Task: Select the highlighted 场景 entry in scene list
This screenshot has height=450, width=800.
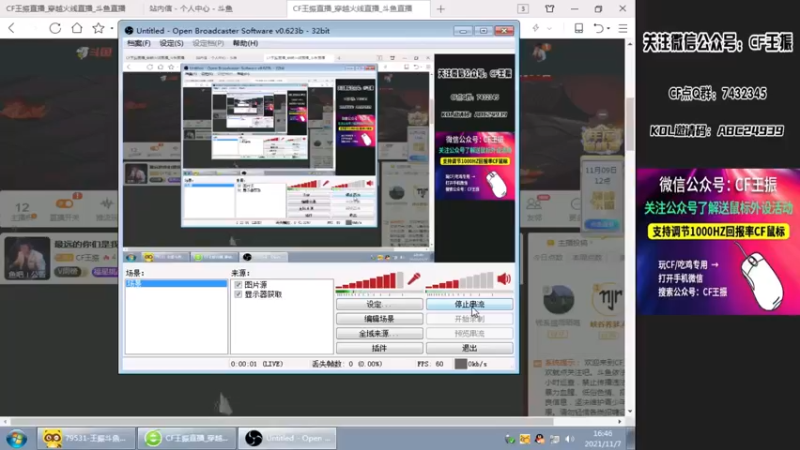Action: pyautogui.click(x=176, y=283)
